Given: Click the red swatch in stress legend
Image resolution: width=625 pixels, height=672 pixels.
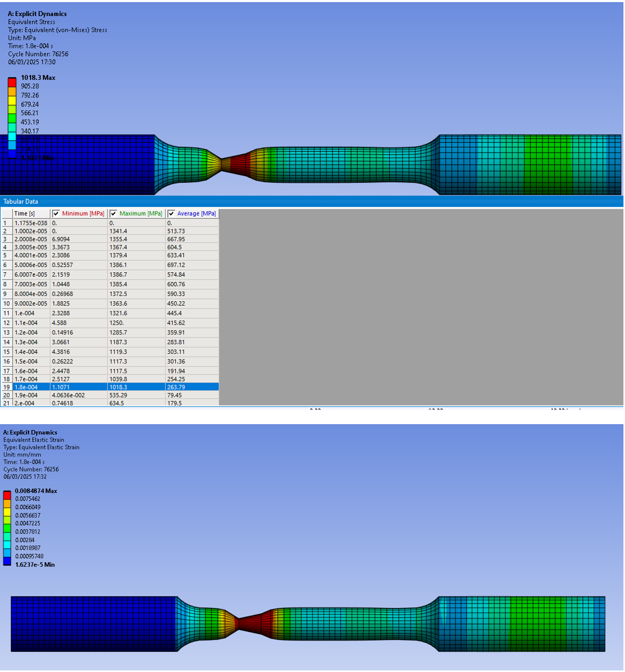Looking at the screenshot, I should [12, 82].
